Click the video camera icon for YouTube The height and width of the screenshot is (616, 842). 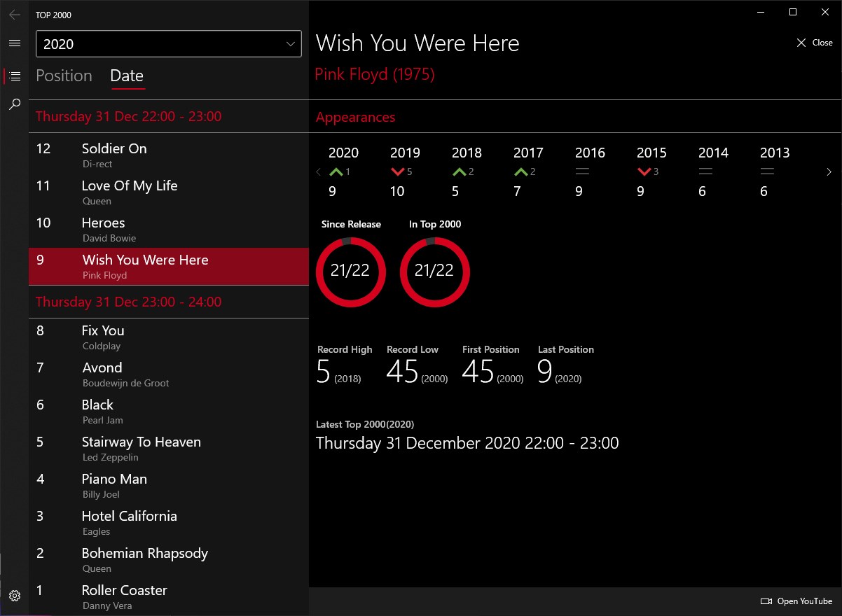(766, 601)
